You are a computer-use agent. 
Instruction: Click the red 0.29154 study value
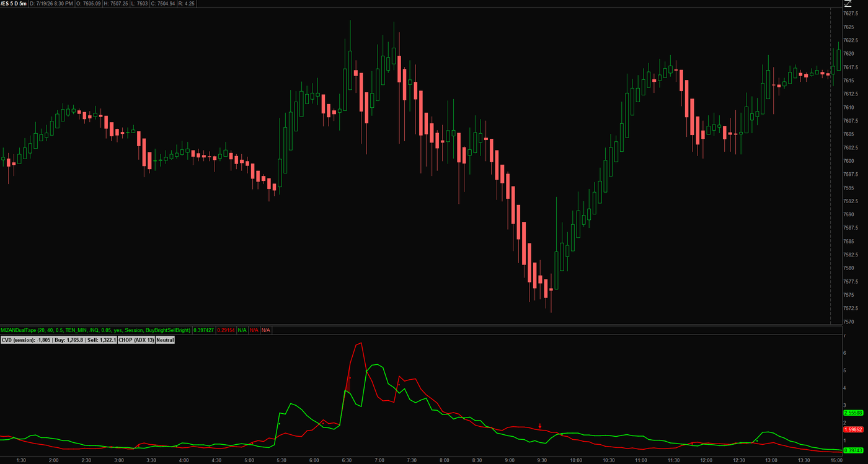pyautogui.click(x=226, y=330)
